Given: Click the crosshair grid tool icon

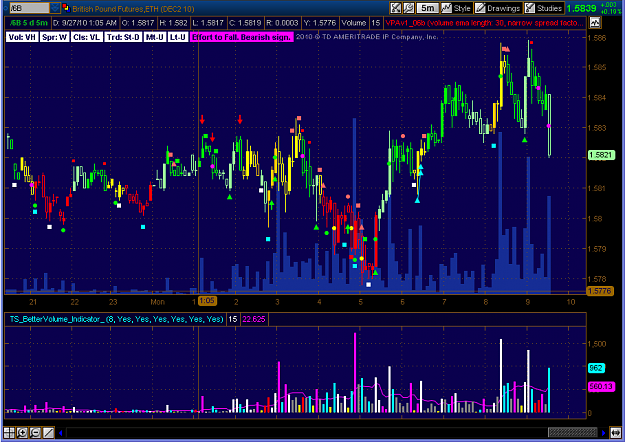Looking at the screenshot, I should click(9, 432).
